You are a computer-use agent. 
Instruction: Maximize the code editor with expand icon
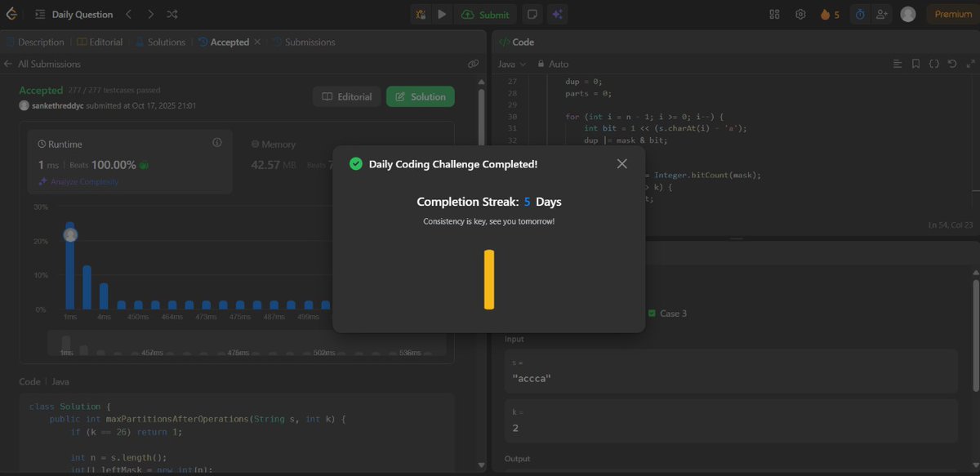[970, 64]
